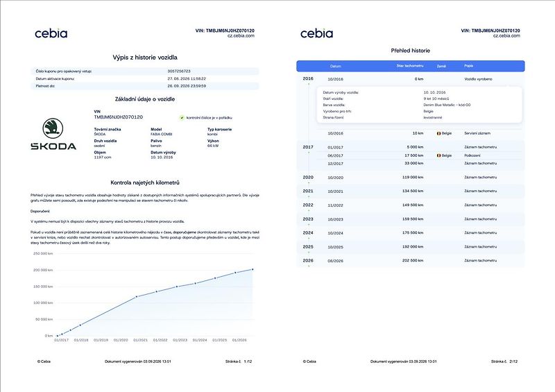
Task: Click heading 'Kontrola najetých kilometrů'
Action: click(x=145, y=182)
